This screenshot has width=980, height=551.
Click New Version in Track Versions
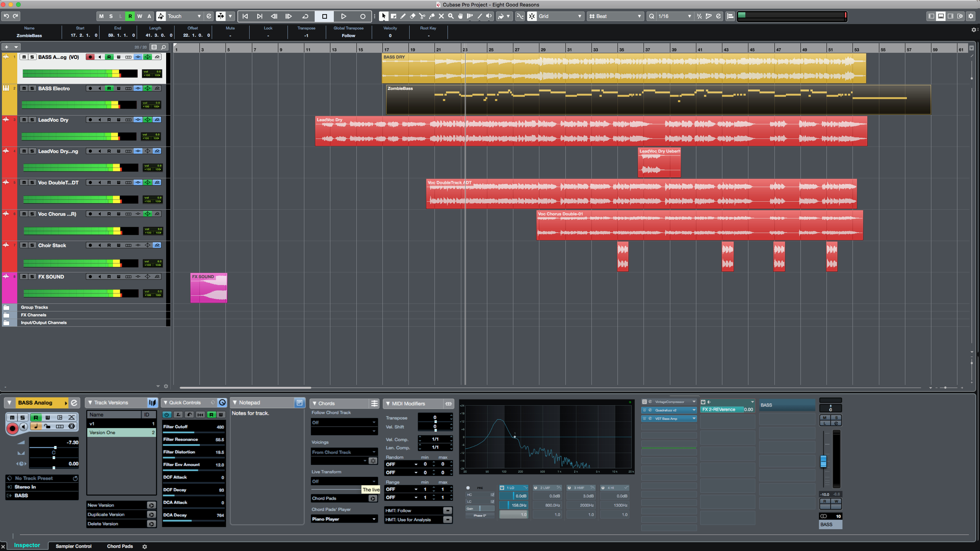click(151, 505)
